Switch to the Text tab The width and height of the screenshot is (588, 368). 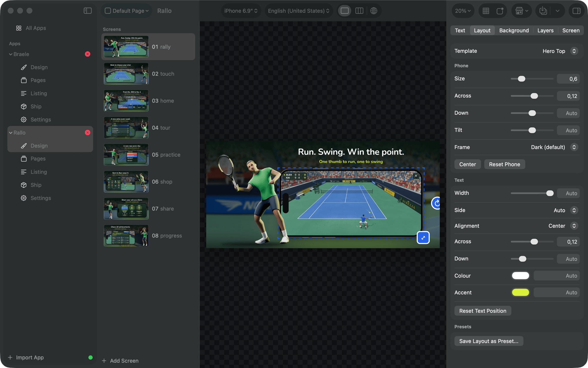(460, 31)
